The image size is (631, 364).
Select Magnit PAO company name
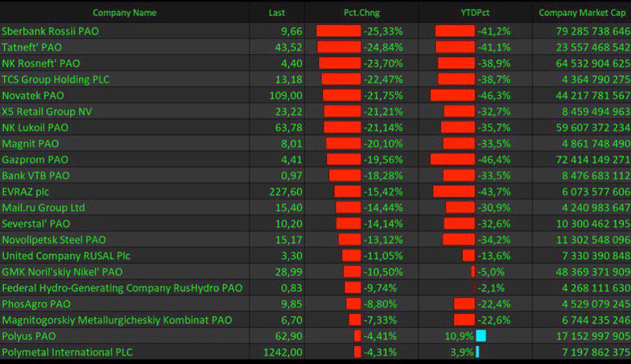(x=30, y=144)
